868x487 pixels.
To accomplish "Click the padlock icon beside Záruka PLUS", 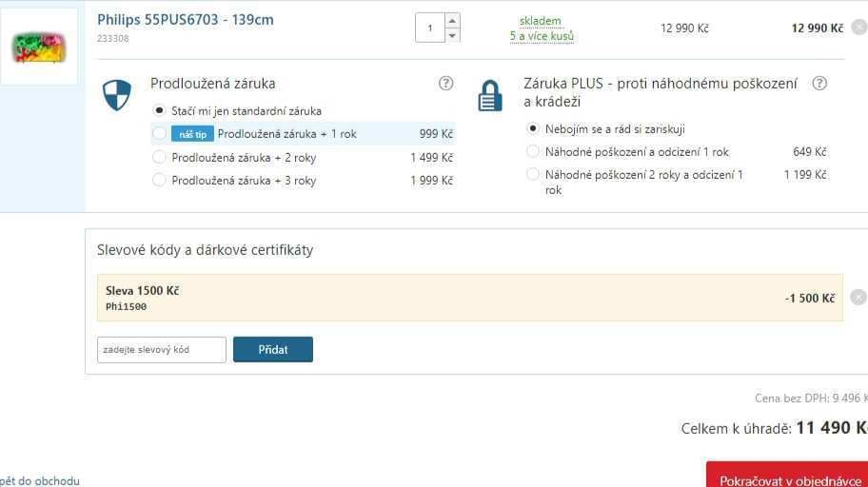I will click(x=490, y=96).
